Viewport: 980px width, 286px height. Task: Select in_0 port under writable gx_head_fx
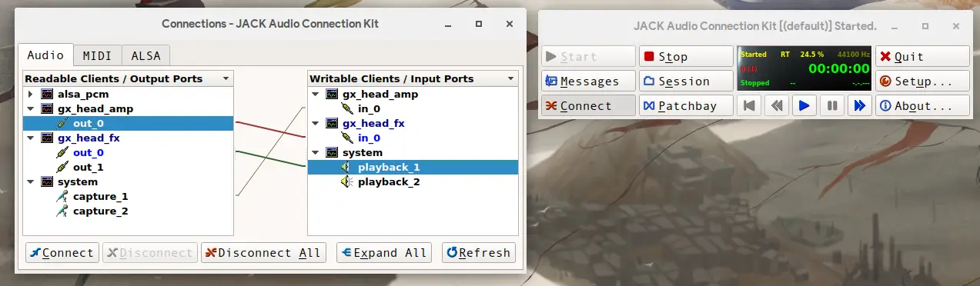369,138
